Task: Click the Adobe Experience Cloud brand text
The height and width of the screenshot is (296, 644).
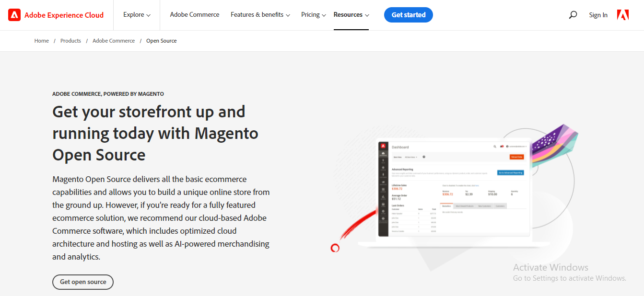Action: (x=64, y=15)
